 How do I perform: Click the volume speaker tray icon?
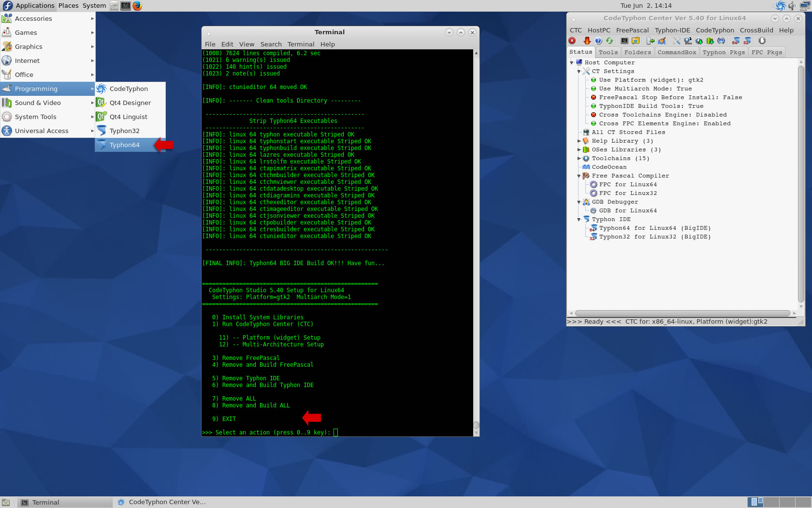(x=792, y=6)
